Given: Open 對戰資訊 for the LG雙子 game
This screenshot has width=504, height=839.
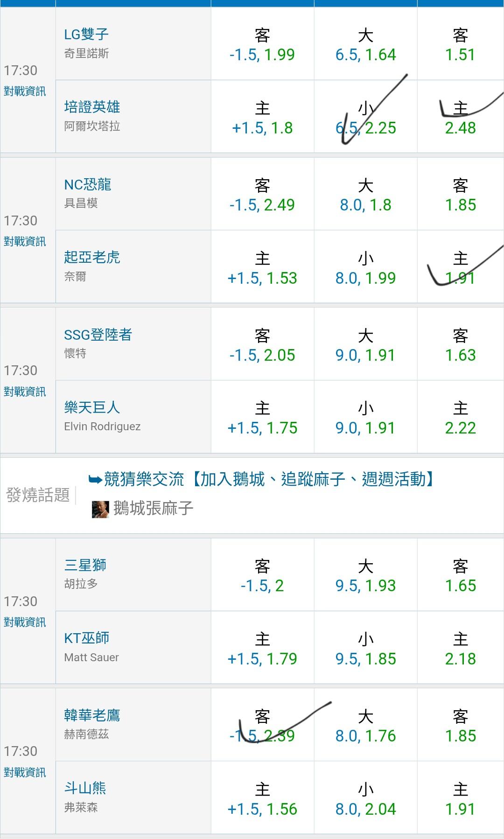Looking at the screenshot, I should pyautogui.click(x=25, y=91).
